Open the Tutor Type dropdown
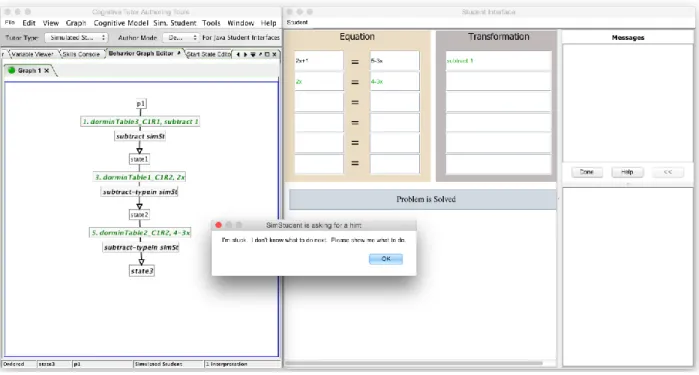The image size is (699, 375). [76, 38]
